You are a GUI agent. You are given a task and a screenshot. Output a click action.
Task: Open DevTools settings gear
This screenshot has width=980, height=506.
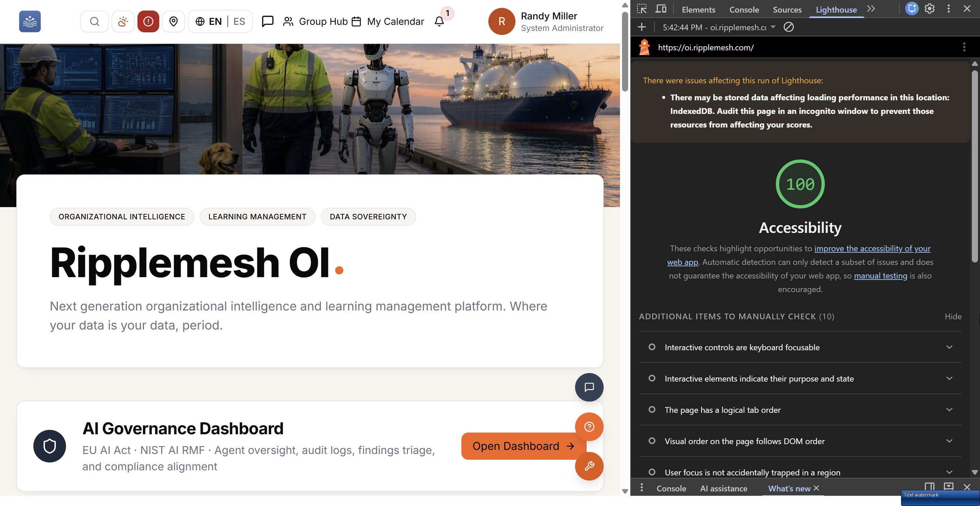point(929,9)
